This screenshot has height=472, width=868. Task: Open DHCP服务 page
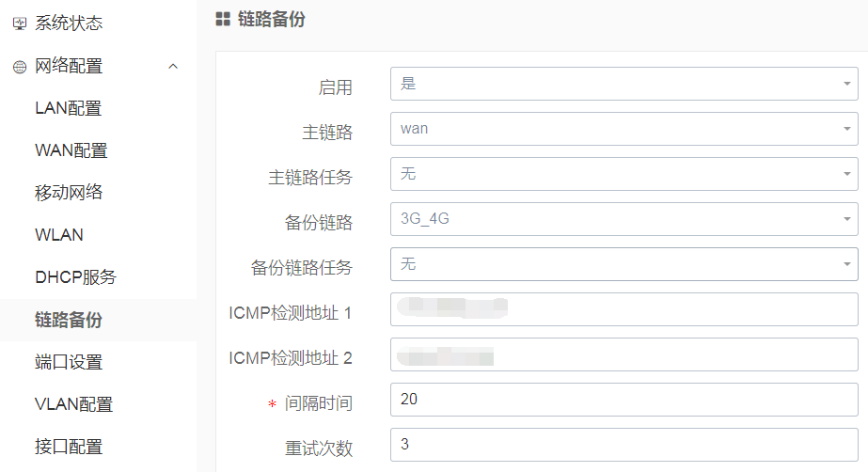[75, 277]
